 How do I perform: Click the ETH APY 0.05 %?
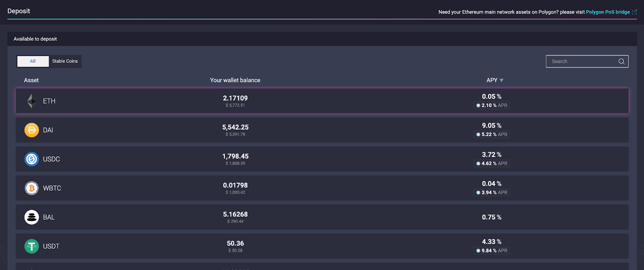(x=491, y=96)
